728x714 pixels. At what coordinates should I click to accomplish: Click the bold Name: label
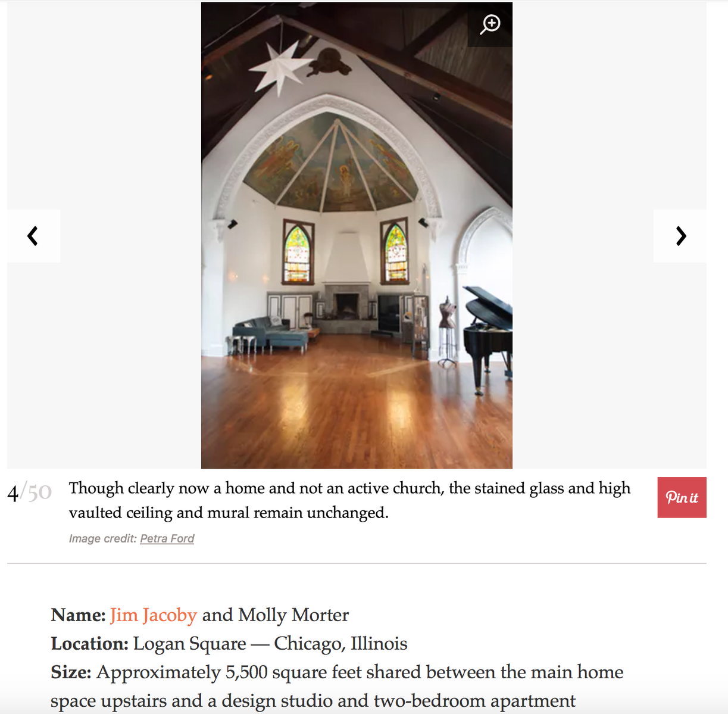point(79,615)
